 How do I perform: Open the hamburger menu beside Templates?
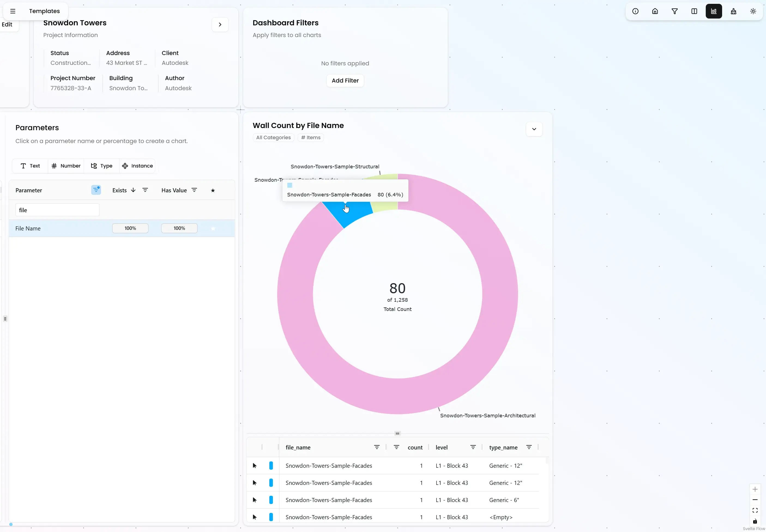(13, 11)
